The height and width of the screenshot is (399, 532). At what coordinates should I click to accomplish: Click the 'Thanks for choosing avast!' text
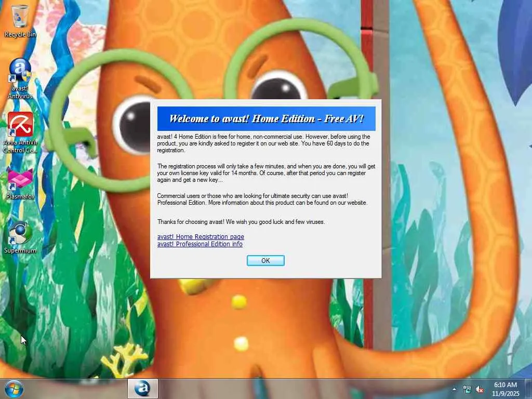(241, 222)
